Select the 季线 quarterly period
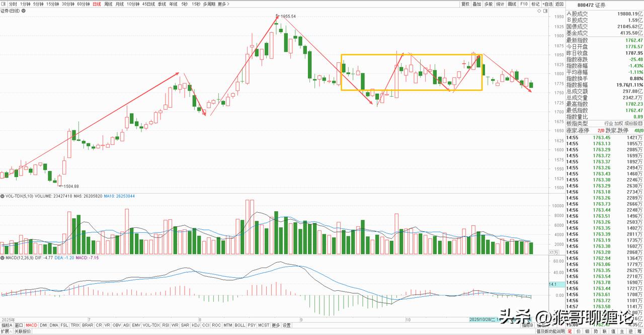This screenshot has height=335, width=644. 162,4
